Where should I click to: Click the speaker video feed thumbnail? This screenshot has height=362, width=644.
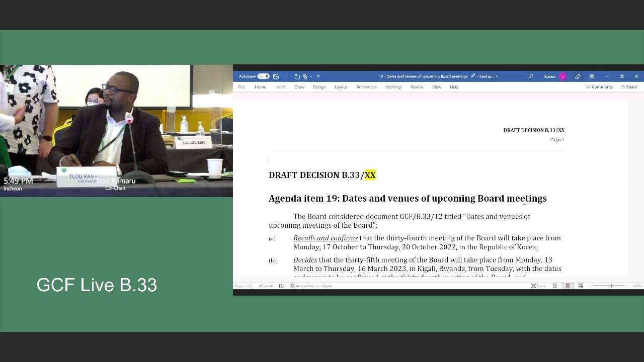point(116,131)
